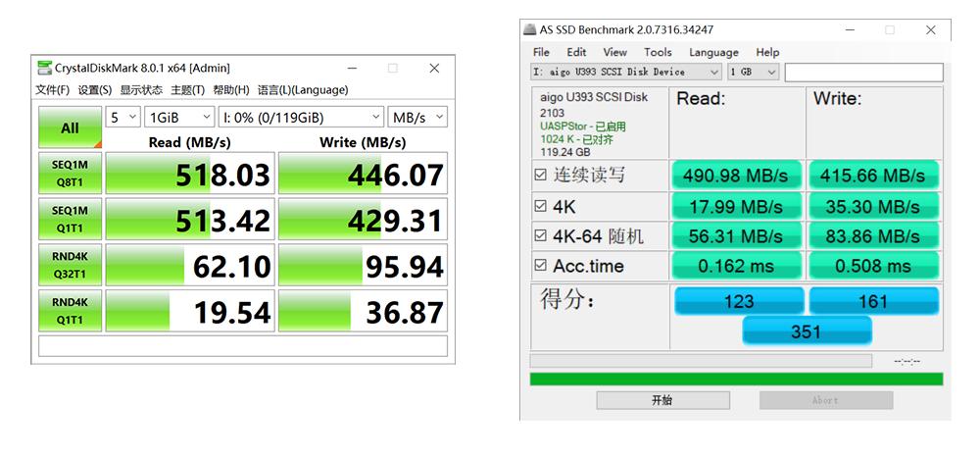Click the total score 351
Image resolution: width=980 pixels, height=457 pixels.
(807, 330)
